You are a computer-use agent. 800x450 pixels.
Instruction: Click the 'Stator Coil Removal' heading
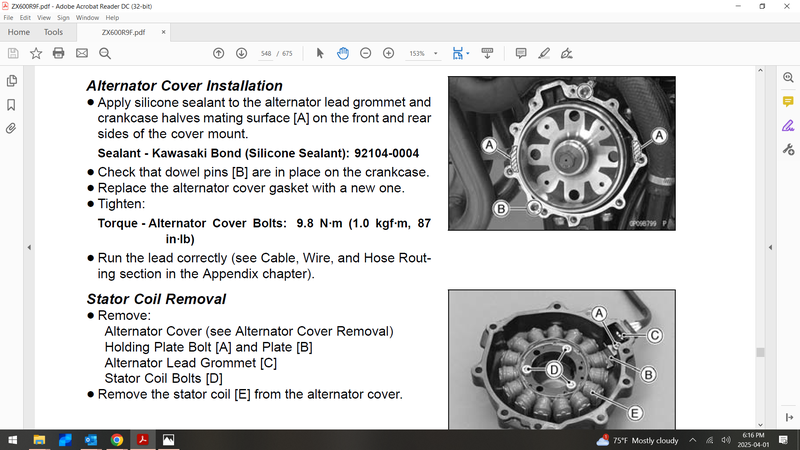[x=156, y=299]
